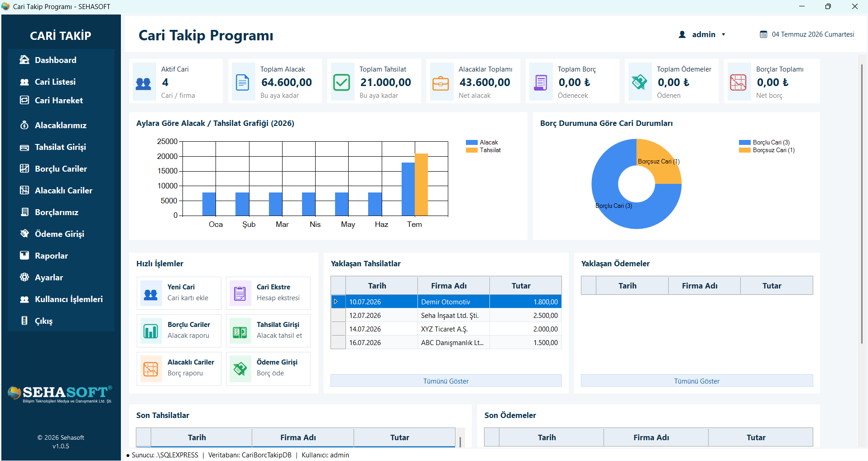The image size is (868, 461).
Task: Show all under Yaklaşan Tahsilatlar
Action: (x=446, y=381)
